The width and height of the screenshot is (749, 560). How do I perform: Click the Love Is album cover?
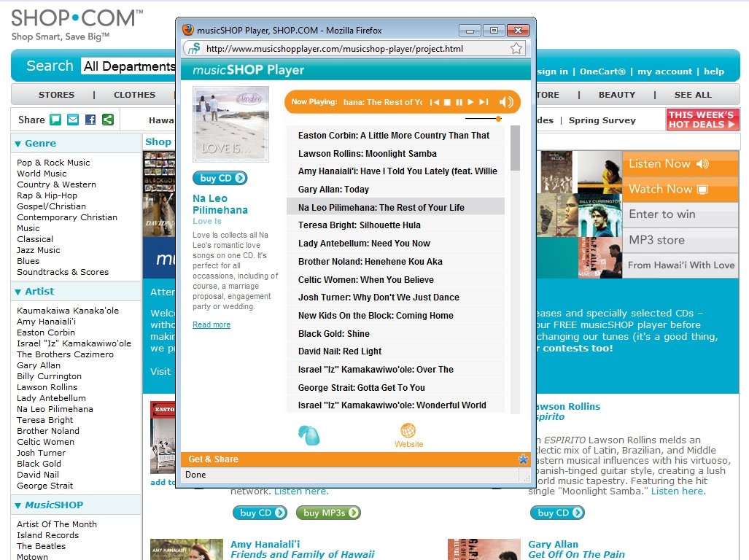(230, 124)
